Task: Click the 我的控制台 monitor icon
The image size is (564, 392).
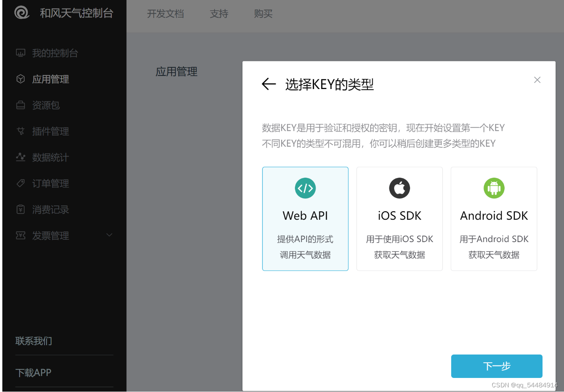Action: click(21, 53)
